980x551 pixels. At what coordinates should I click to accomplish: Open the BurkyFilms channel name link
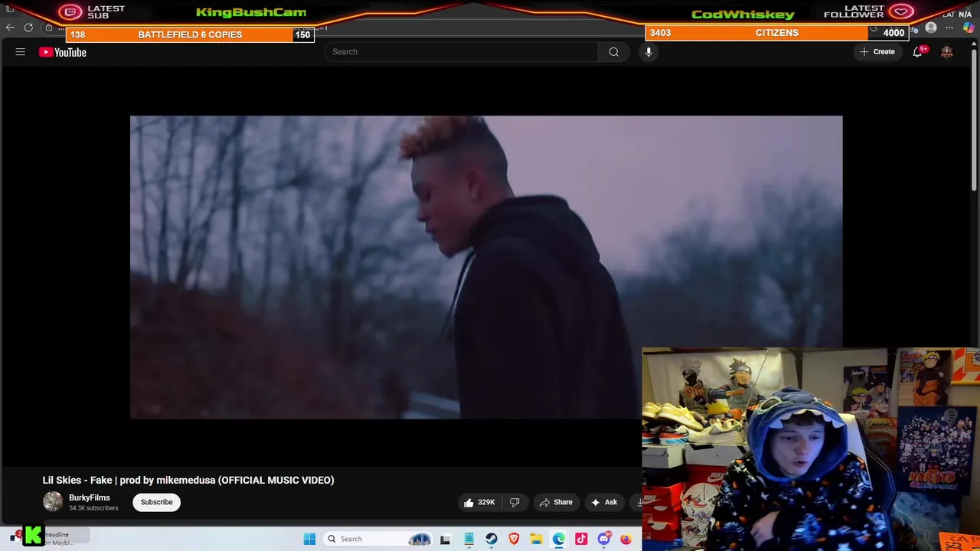90,497
